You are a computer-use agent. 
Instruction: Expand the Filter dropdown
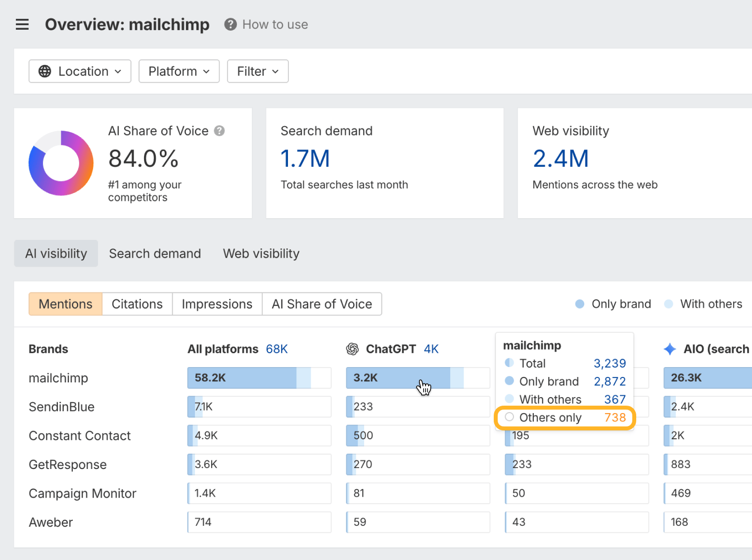click(258, 71)
